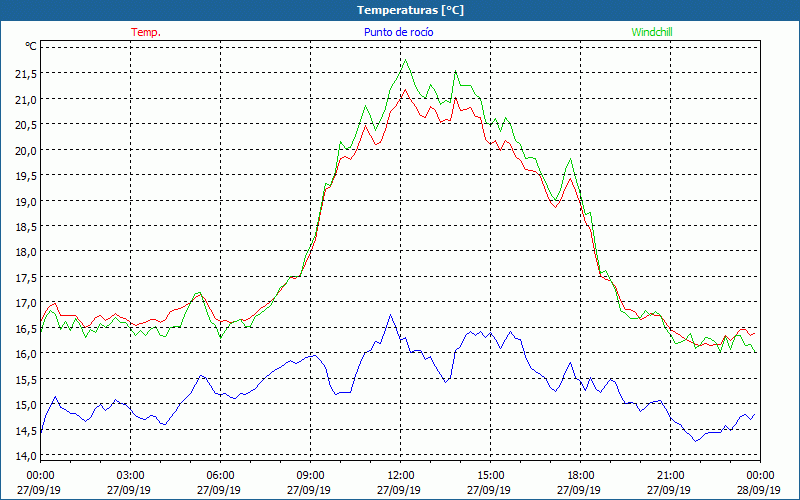Click the 17,5 y-axis value
Screen dimensions: 800x500
[x=26, y=278]
